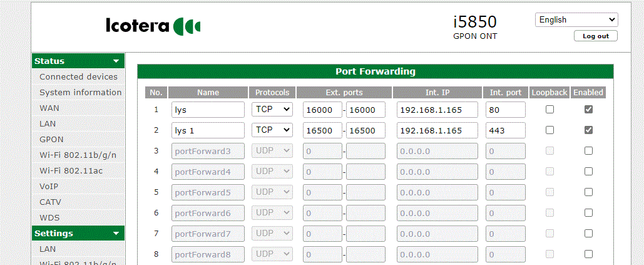Uncheck Enabled for rule 2 lys 1
The width and height of the screenshot is (644, 265).
[x=588, y=130]
